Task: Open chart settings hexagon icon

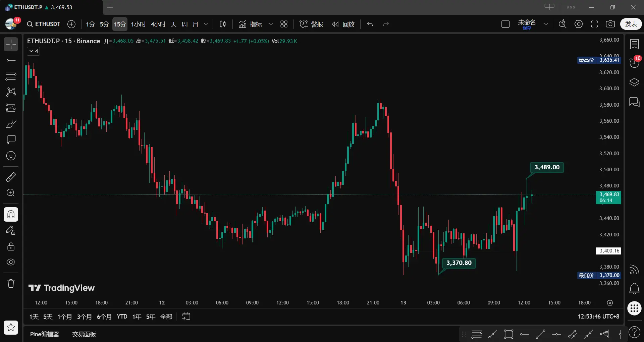Action: pos(579,24)
